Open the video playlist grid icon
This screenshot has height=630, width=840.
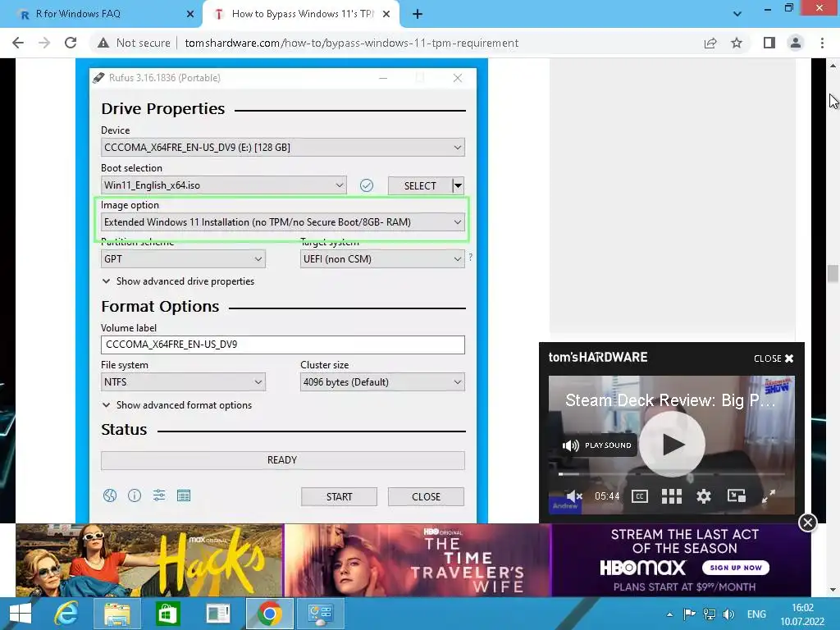click(672, 496)
